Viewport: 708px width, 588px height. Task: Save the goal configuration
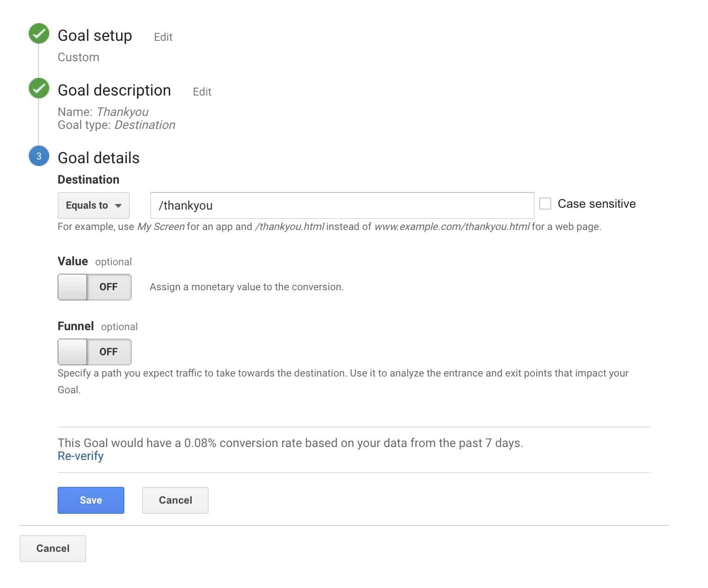click(x=90, y=500)
